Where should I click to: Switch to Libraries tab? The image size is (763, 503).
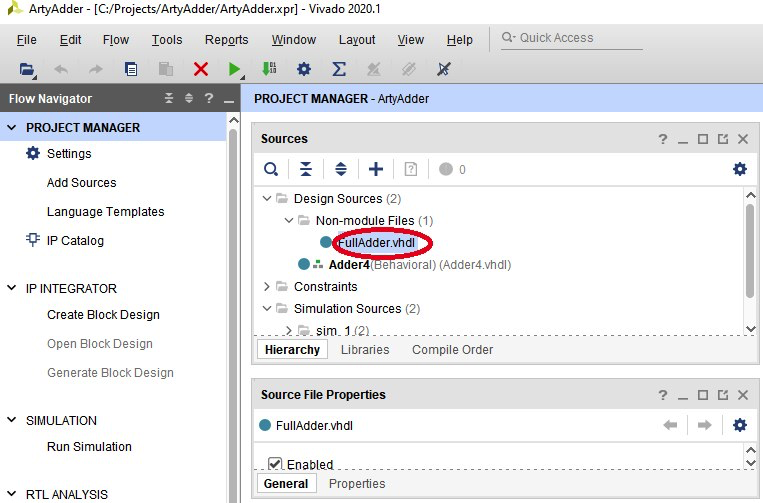pyautogui.click(x=365, y=350)
